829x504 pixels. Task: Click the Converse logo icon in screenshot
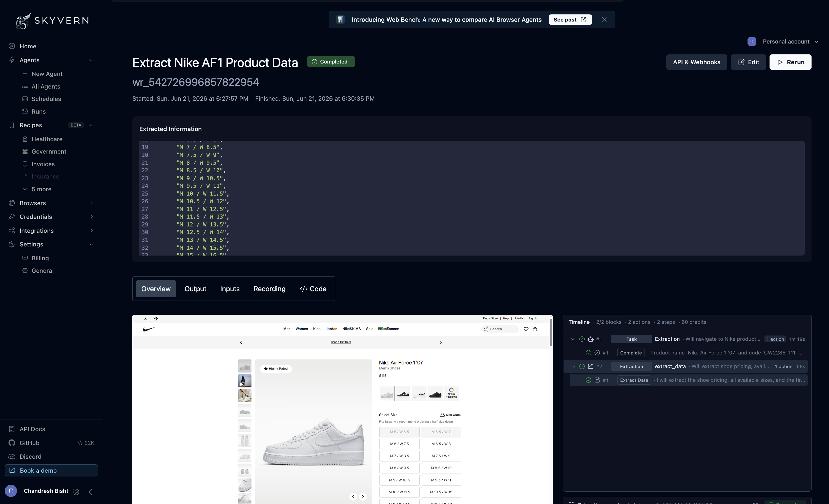point(156,319)
